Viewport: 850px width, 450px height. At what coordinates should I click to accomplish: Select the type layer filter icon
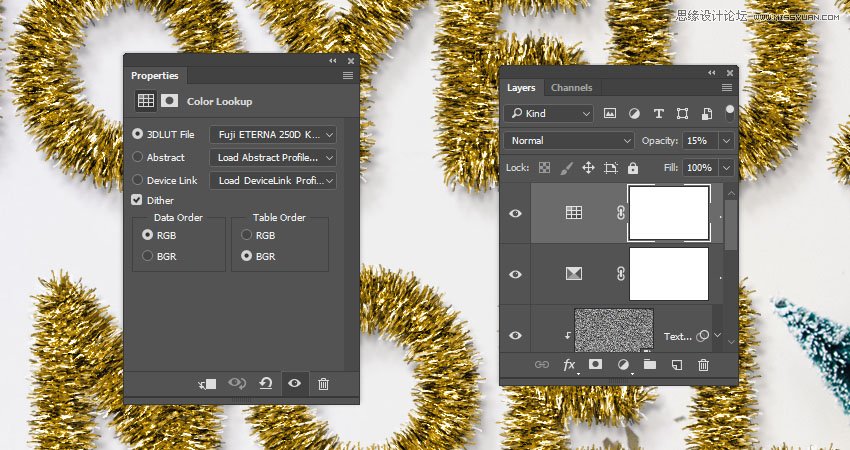pyautogui.click(x=658, y=114)
